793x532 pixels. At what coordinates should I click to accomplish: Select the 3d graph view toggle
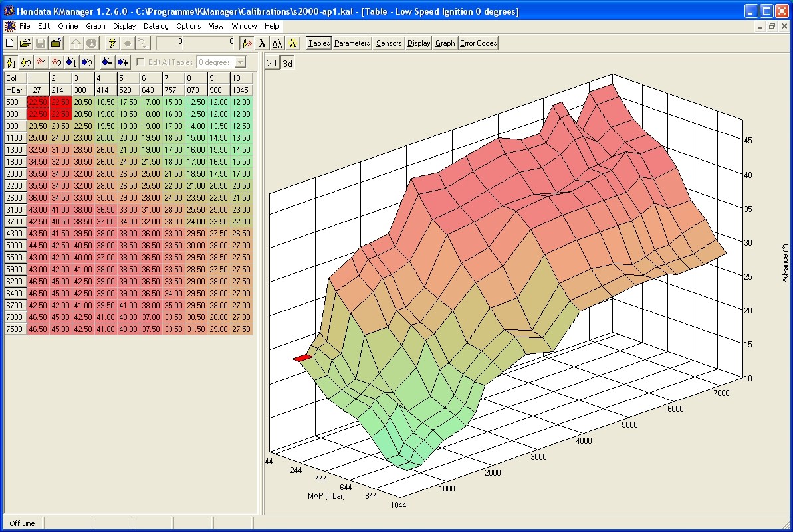(287, 64)
